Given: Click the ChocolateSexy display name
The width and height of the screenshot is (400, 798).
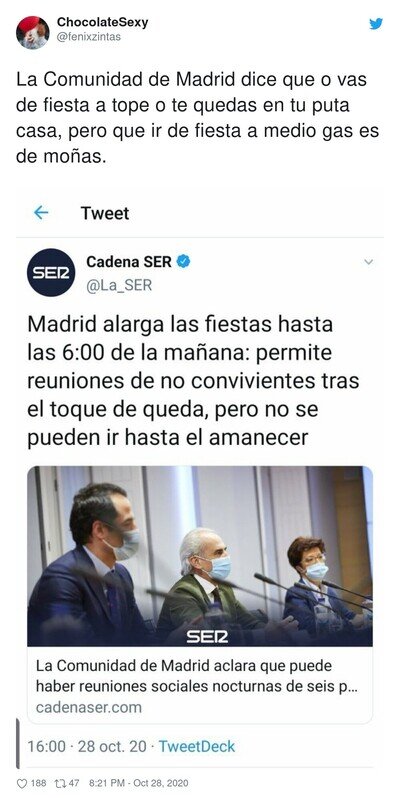Looking at the screenshot, I should tap(102, 22).
